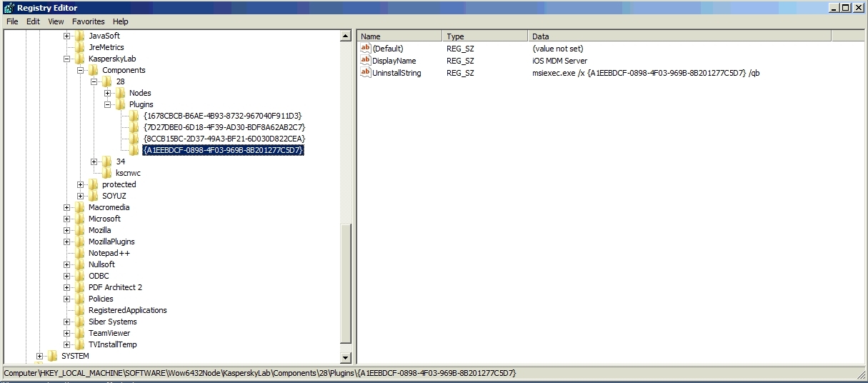Click the string icon beside DisplayName

tap(366, 60)
